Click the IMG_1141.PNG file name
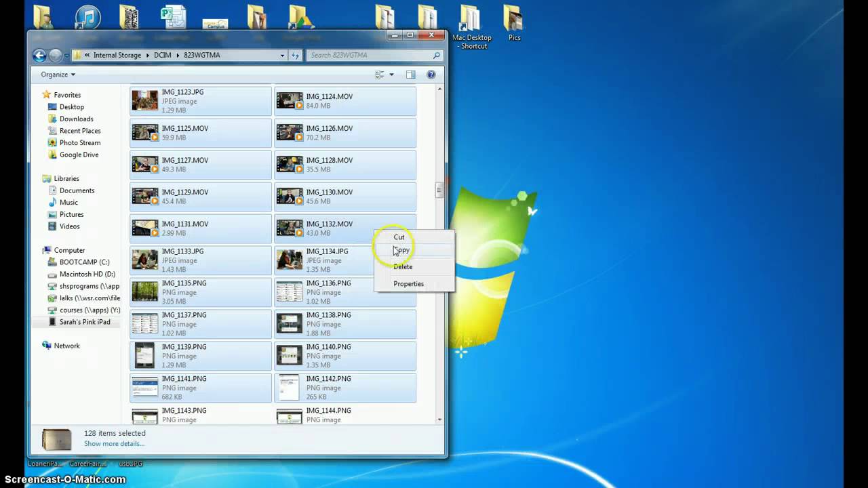868x488 pixels. [184, 379]
